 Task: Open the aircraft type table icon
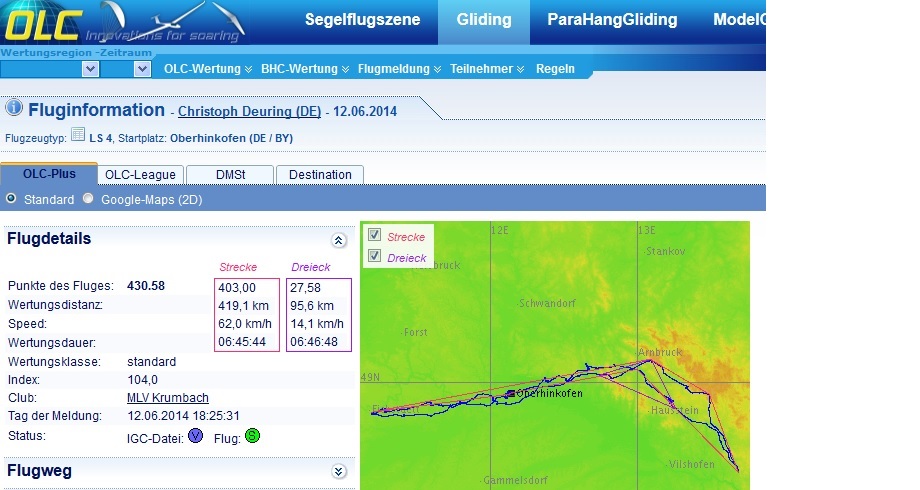coord(78,135)
